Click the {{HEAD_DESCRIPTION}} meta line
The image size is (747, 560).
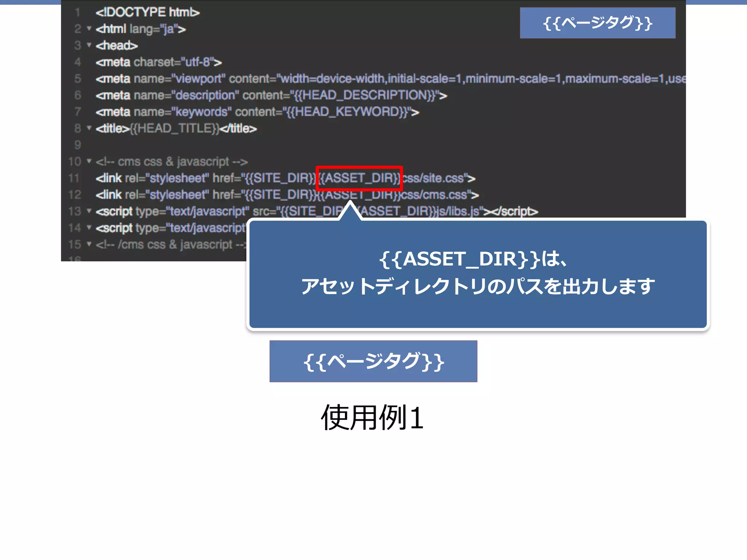(x=271, y=95)
